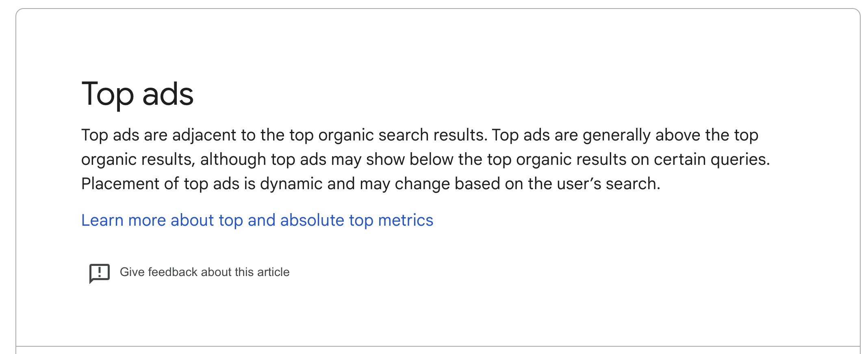
Task: Open 'Learn more about top and absolute top metrics'
Action: click(x=258, y=220)
